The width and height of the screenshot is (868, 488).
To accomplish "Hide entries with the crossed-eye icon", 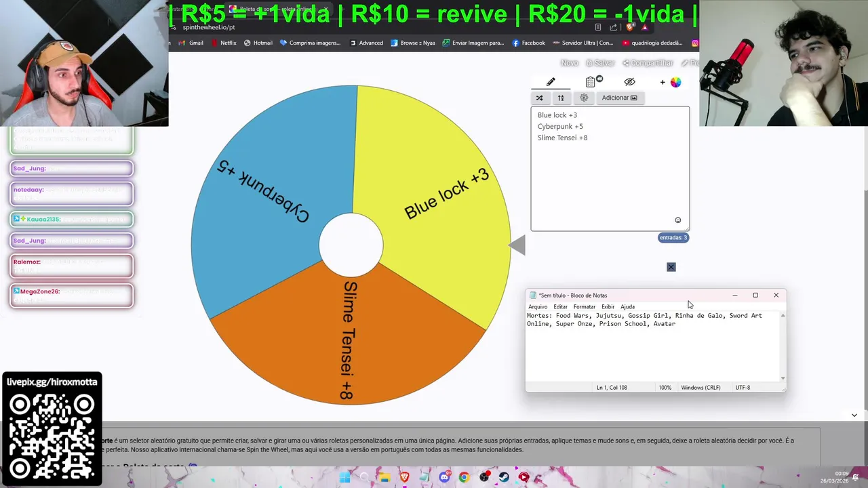I will (x=629, y=82).
